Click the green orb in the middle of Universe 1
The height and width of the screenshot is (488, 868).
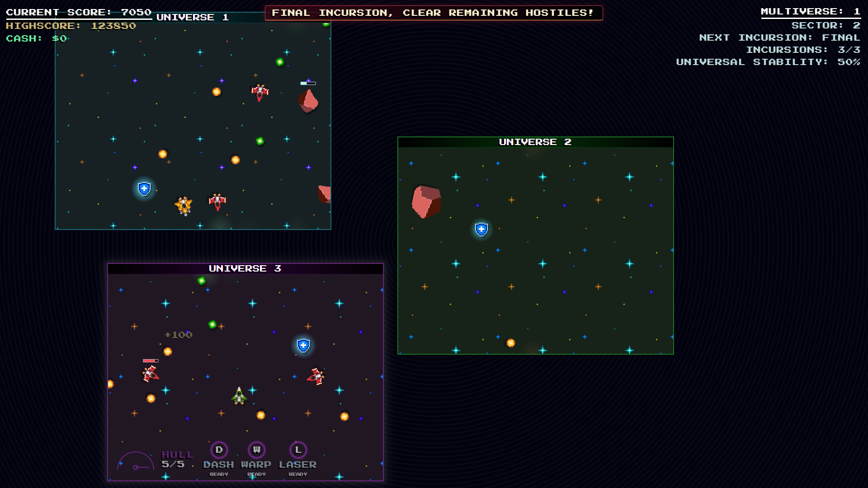coord(260,141)
